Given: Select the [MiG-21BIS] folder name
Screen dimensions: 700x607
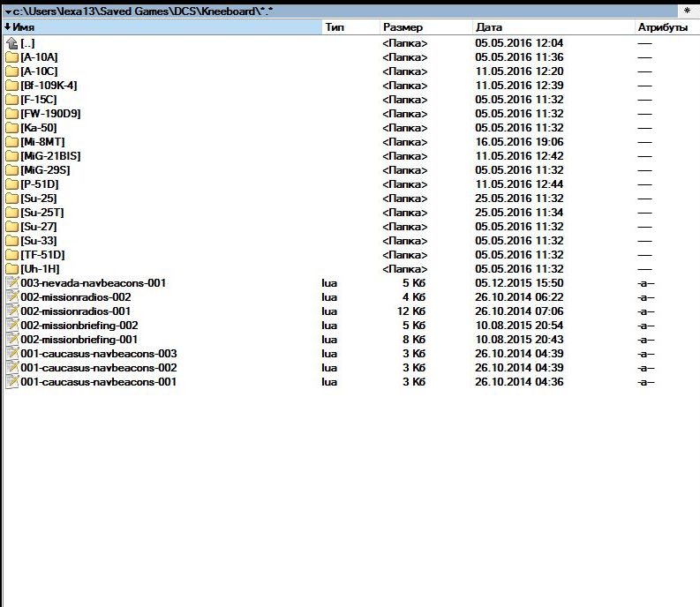Looking at the screenshot, I should coord(51,156).
